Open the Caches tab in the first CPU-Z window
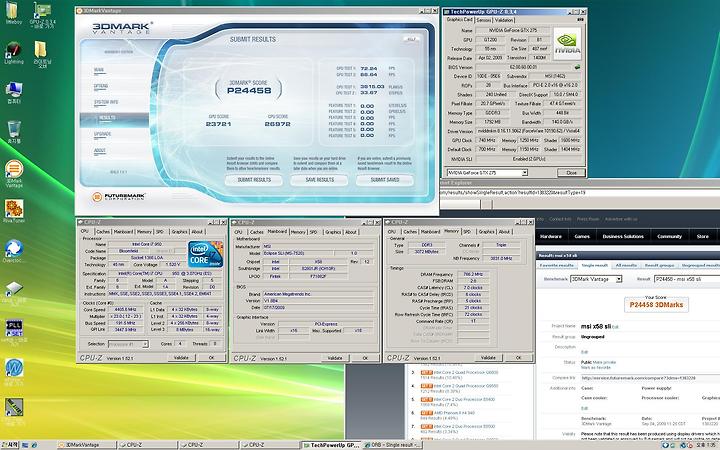The height and width of the screenshot is (450, 720). tap(103, 232)
